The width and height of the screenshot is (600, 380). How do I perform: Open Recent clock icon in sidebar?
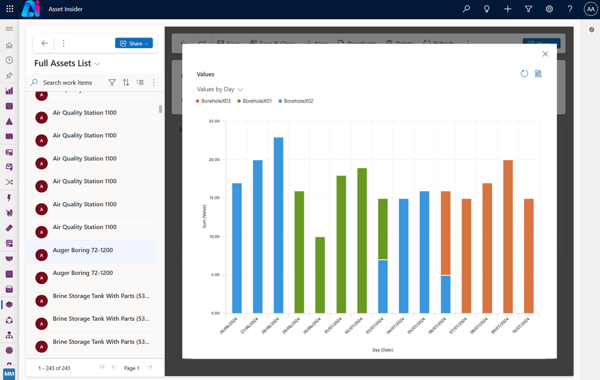(x=9, y=60)
